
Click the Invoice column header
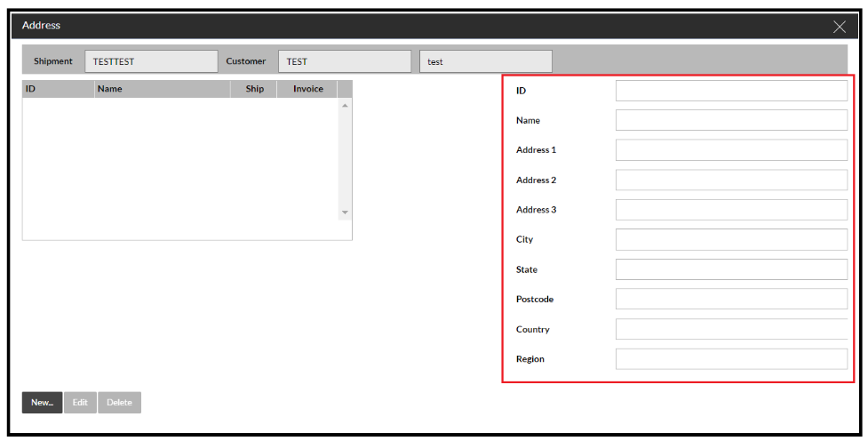click(x=307, y=89)
